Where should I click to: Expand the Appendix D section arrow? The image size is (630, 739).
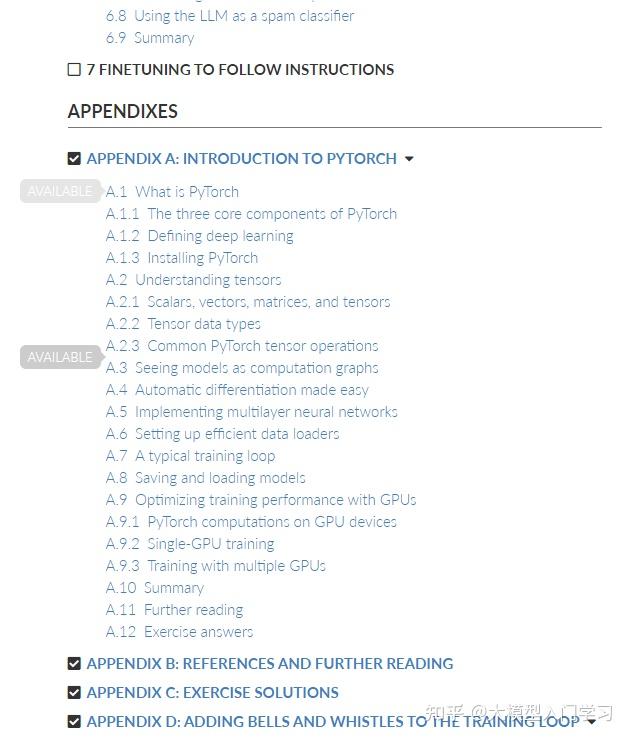(x=591, y=722)
